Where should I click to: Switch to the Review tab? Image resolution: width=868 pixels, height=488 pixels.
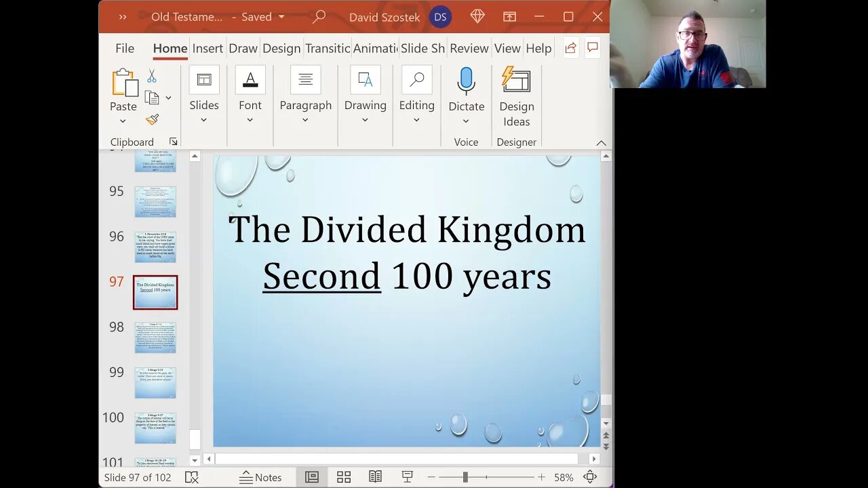point(469,48)
